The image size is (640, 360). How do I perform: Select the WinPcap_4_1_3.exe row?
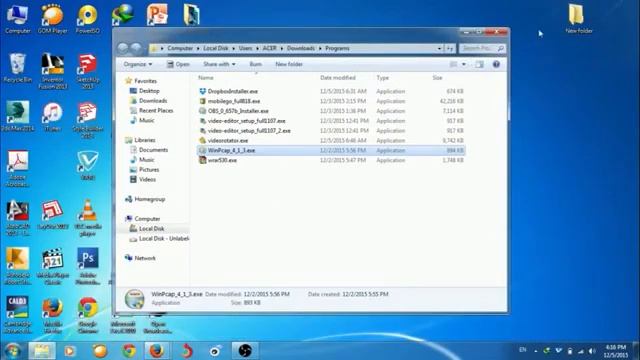click(x=331, y=150)
